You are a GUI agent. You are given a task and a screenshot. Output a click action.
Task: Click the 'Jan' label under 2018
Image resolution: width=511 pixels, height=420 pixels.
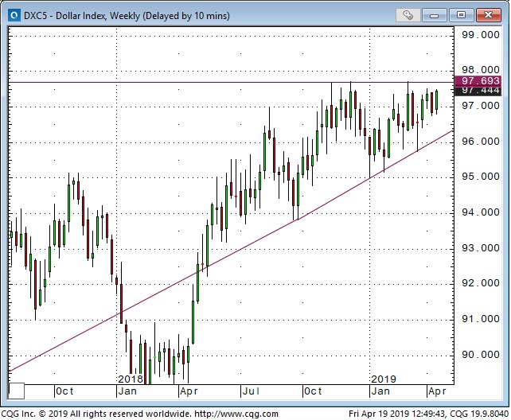(127, 391)
